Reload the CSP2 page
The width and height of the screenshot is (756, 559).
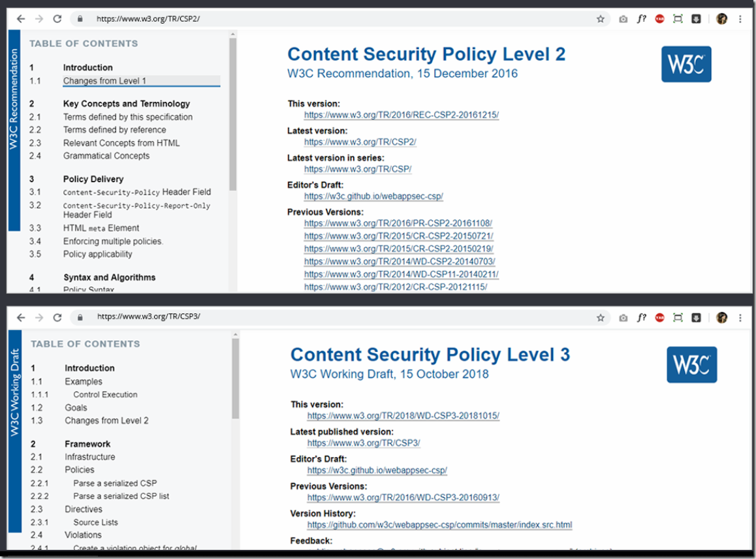(57, 19)
